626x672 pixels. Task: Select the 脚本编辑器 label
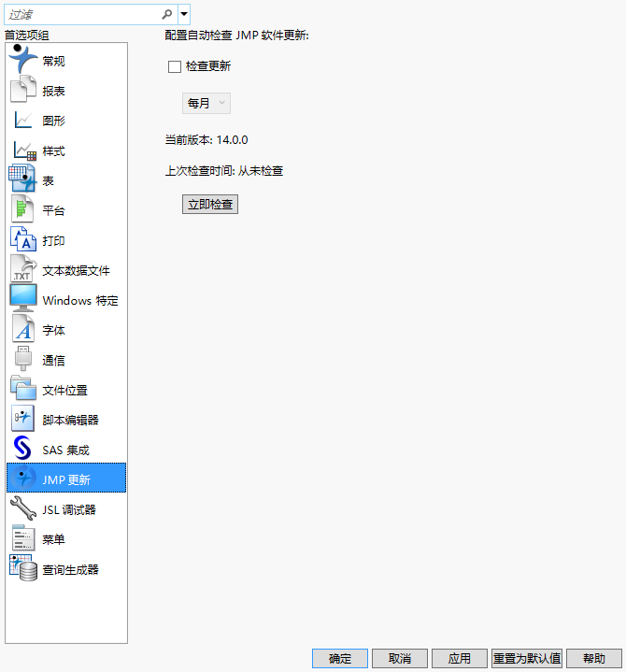70,420
